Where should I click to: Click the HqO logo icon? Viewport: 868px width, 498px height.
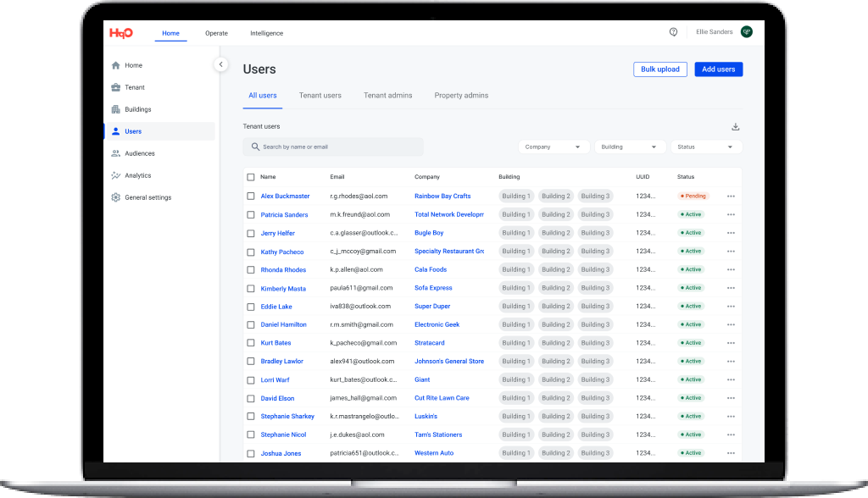(x=121, y=33)
